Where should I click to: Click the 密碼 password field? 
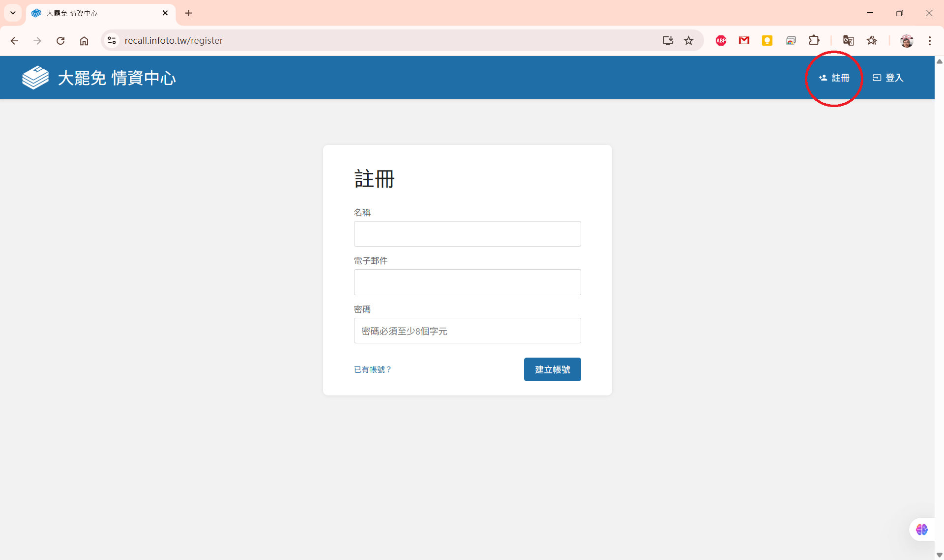[467, 331]
